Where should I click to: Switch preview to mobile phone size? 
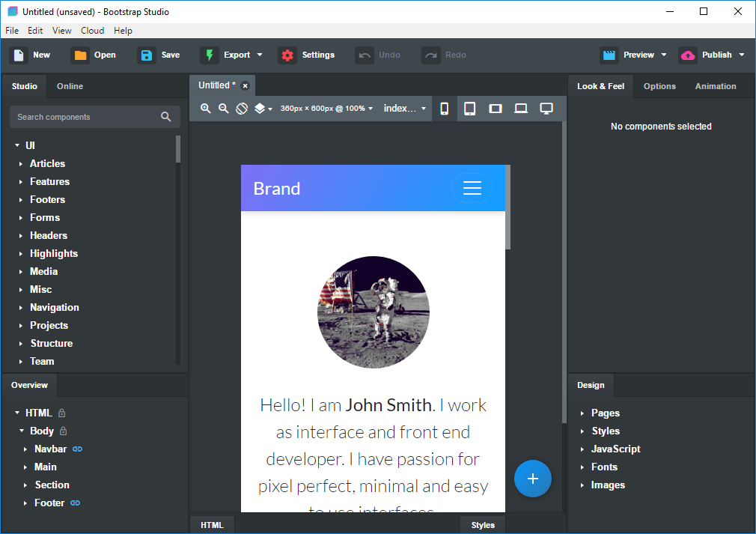(445, 109)
